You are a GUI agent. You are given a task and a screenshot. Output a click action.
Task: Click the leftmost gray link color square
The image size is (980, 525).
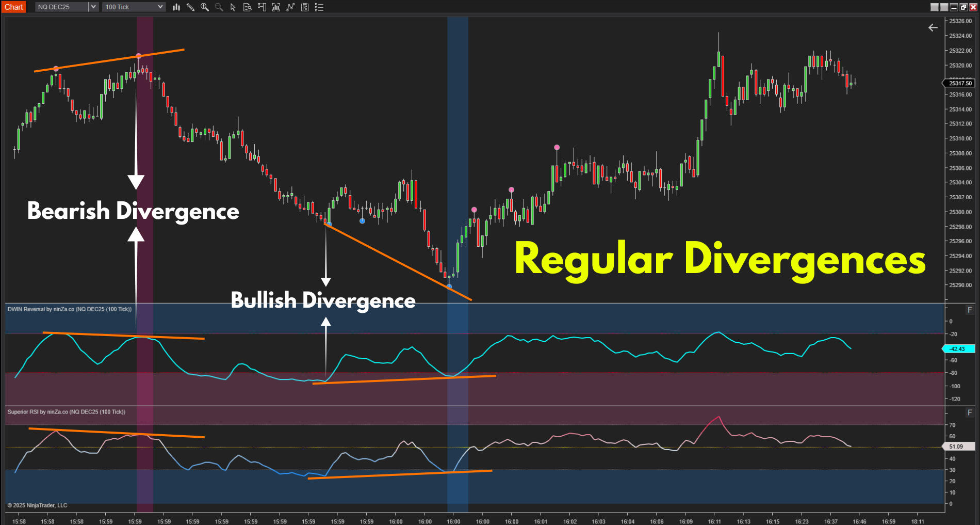934,7
